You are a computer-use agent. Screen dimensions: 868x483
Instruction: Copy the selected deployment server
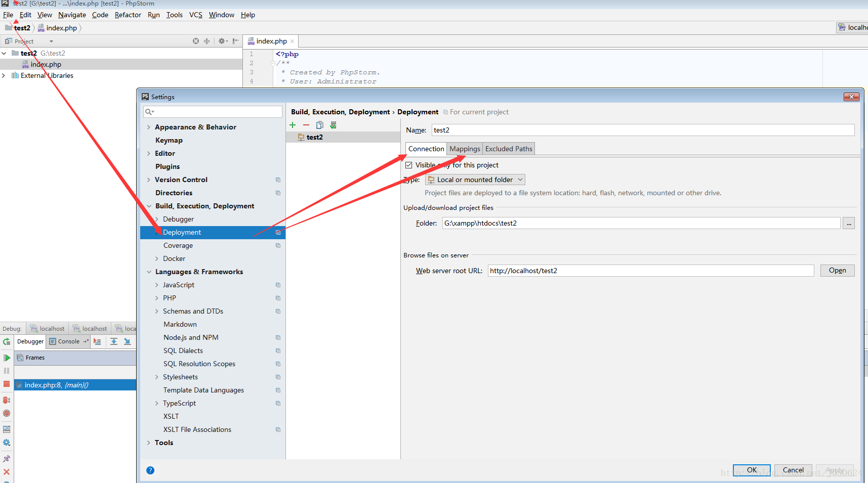coord(319,125)
